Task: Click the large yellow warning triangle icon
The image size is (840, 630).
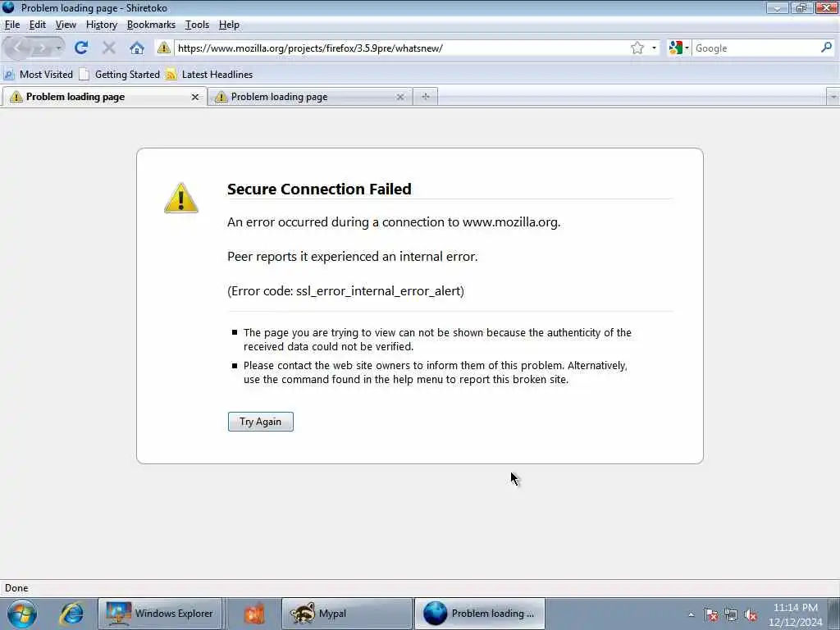Action: point(181,199)
